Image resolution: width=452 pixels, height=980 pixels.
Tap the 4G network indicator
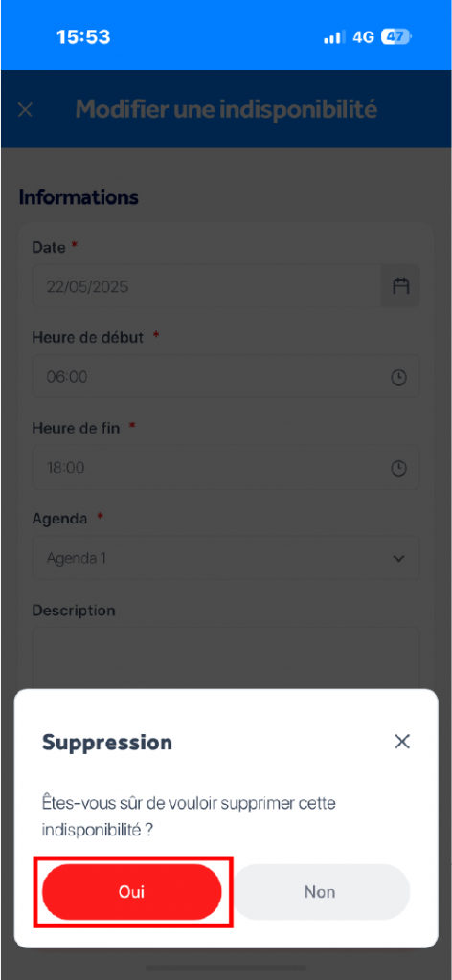pos(363,37)
